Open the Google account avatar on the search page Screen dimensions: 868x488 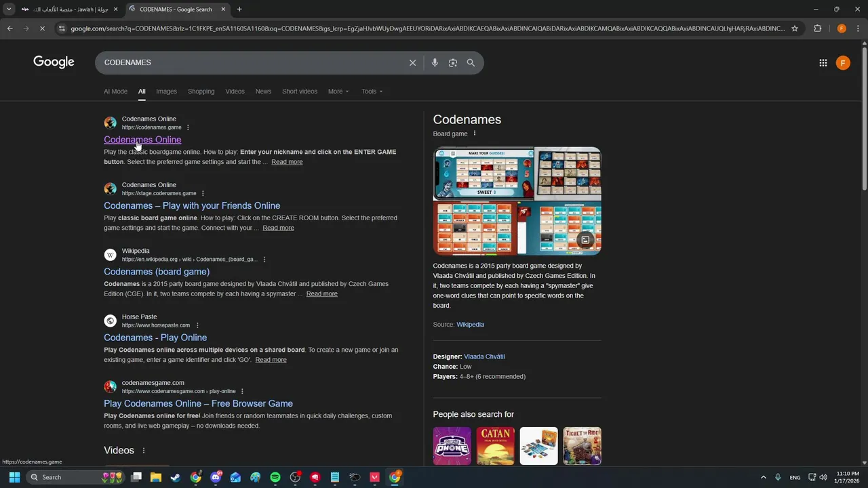coord(843,63)
